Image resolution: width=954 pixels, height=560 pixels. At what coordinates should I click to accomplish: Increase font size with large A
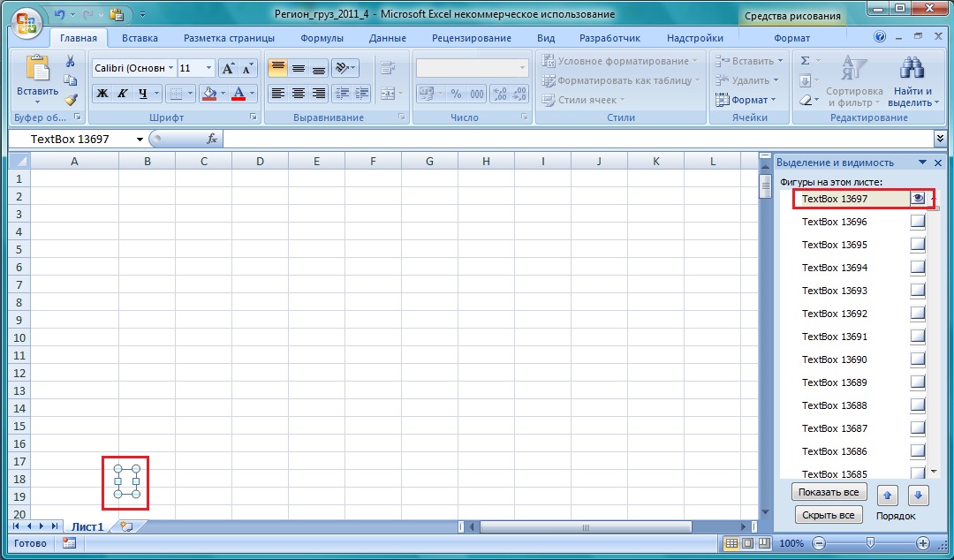[228, 67]
